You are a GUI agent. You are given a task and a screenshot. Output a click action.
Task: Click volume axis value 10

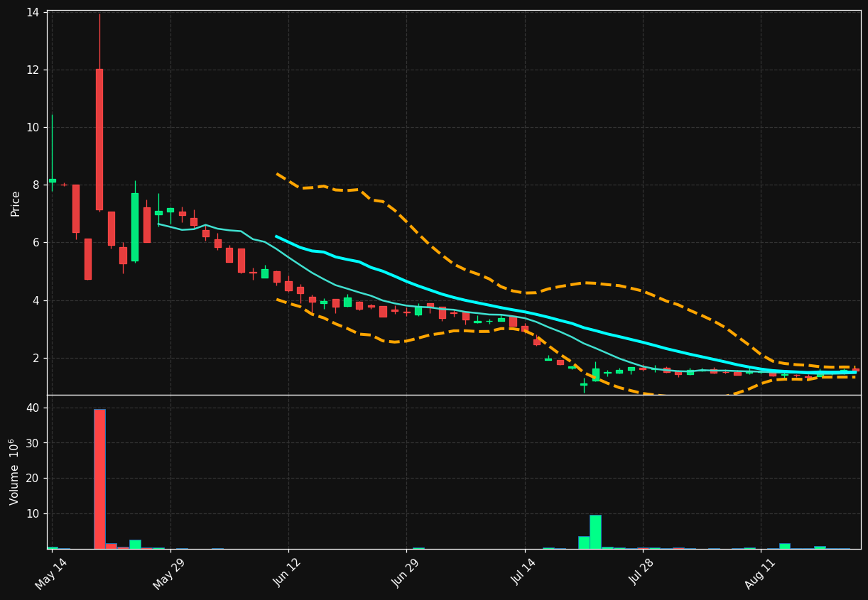(x=33, y=514)
